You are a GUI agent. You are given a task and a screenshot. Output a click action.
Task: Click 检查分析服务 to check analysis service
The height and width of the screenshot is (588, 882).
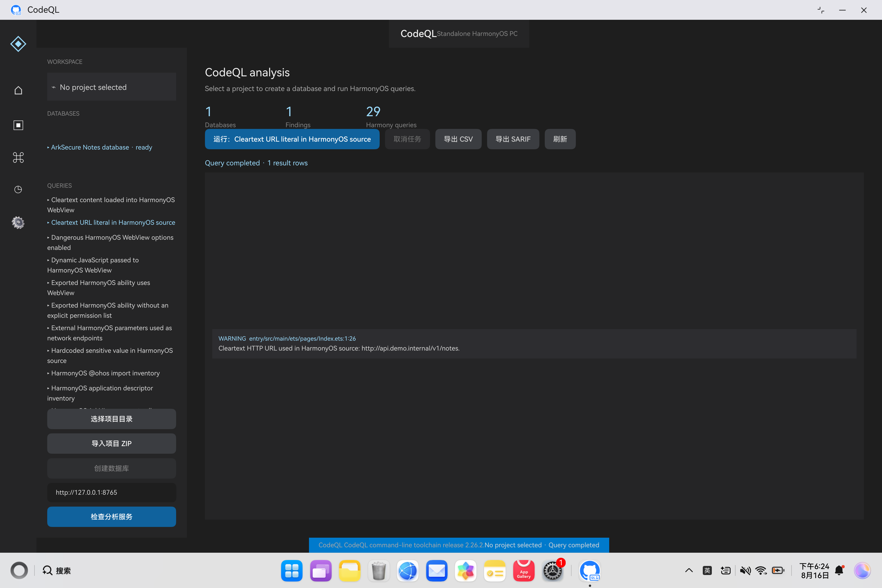[x=111, y=517]
